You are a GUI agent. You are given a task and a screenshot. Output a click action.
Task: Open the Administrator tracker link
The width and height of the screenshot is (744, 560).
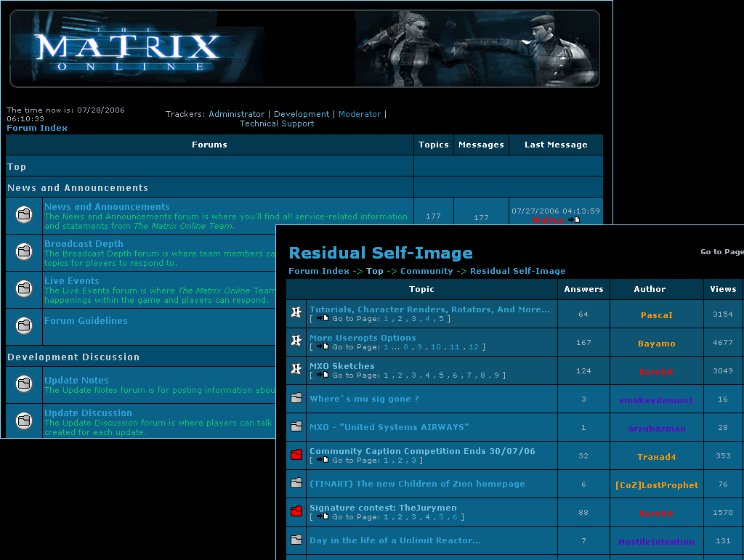pyautogui.click(x=236, y=114)
